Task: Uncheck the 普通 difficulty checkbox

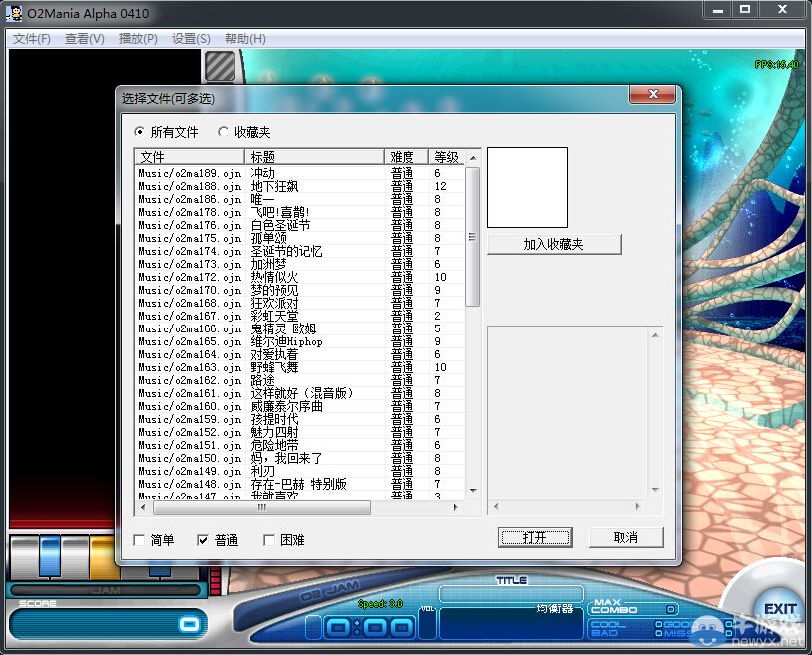Action: coord(203,540)
